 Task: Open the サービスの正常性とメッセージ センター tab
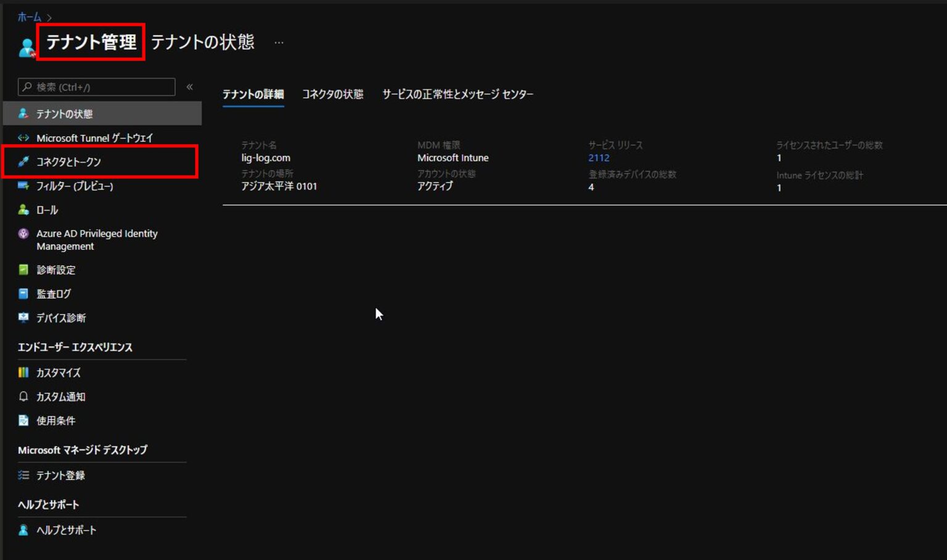(459, 94)
